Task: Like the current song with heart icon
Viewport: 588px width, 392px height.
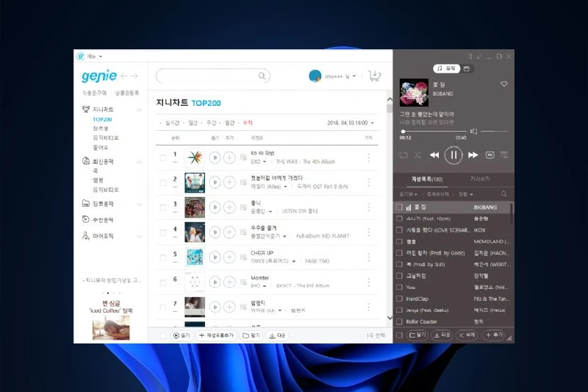Action: (504, 85)
